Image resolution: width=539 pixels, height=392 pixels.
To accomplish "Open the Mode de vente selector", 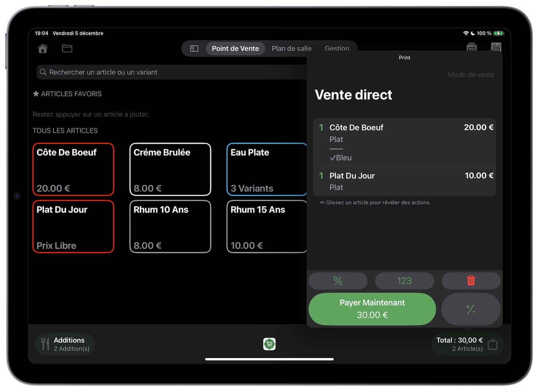I will tap(471, 74).
